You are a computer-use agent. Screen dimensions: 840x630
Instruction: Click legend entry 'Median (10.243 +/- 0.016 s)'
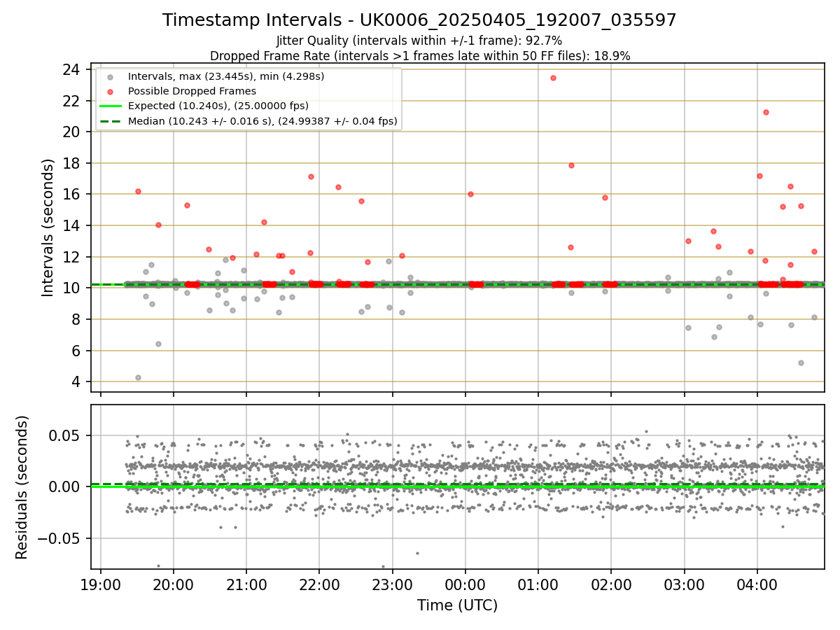coord(262,121)
